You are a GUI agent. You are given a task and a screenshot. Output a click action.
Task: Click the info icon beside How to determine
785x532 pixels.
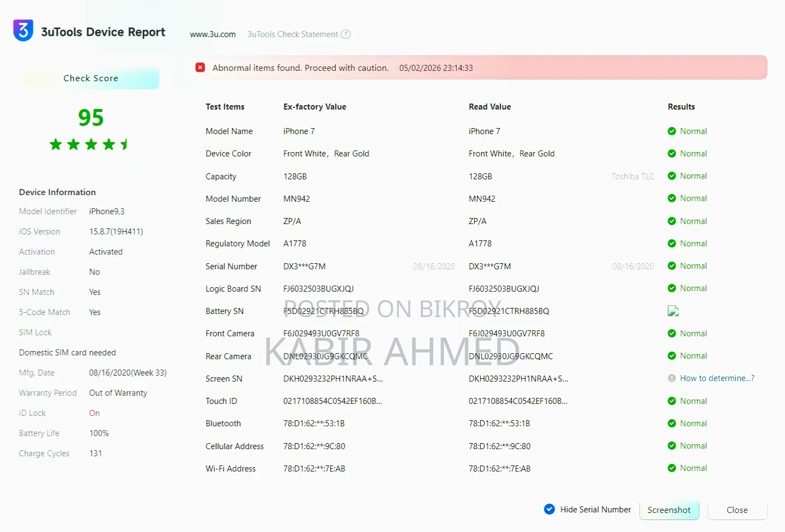(672, 378)
